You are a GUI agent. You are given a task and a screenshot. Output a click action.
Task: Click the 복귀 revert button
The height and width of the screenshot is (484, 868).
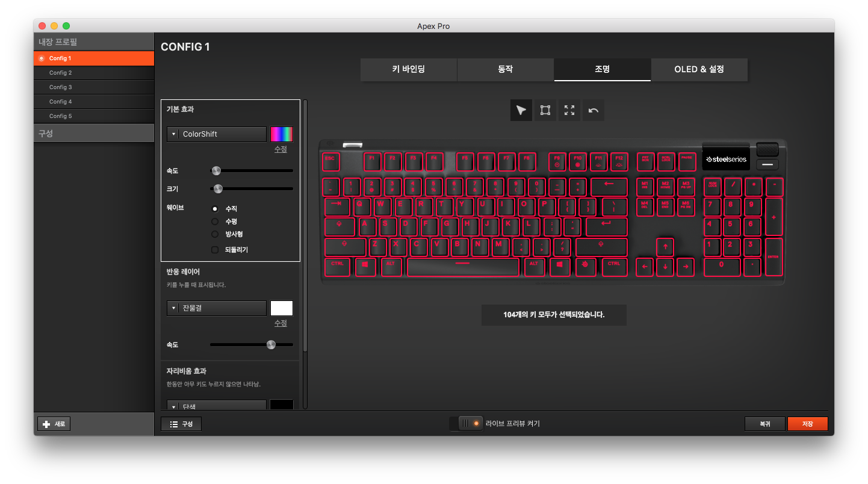point(764,424)
